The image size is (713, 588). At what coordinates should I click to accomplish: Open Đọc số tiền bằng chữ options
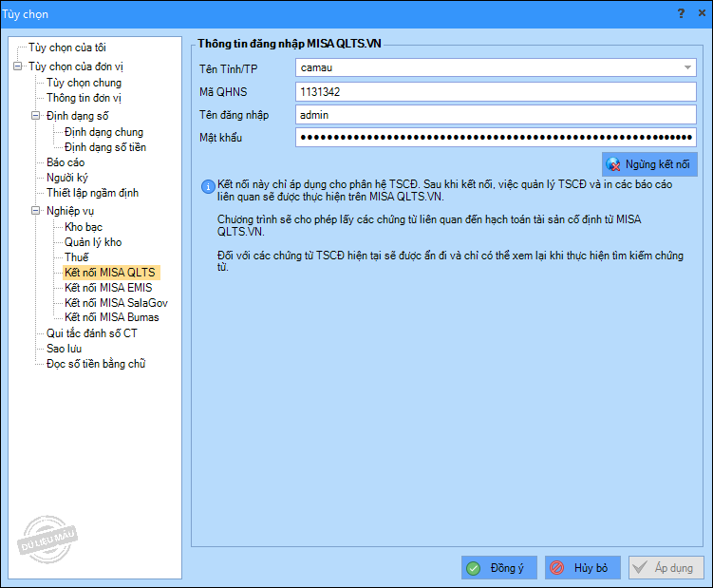tap(96, 364)
